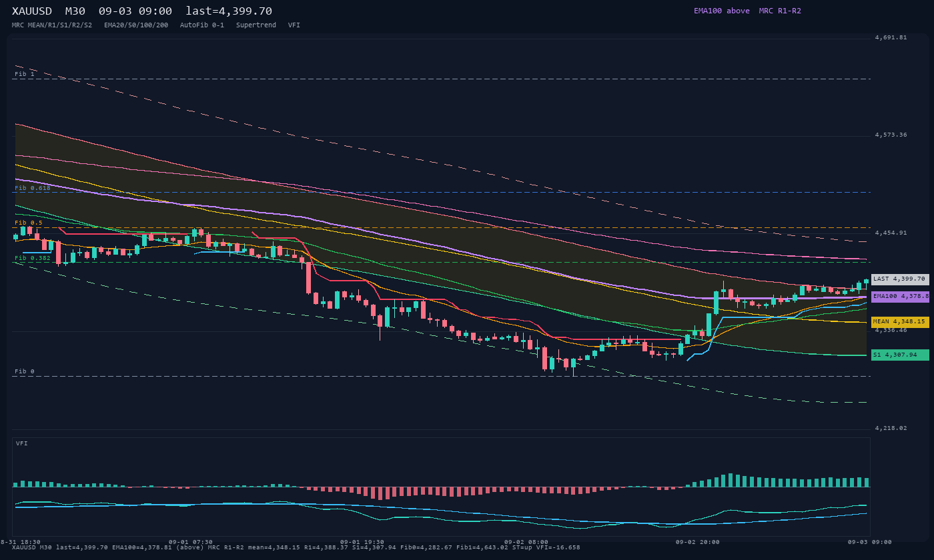Click the Fib 1 level label
This screenshot has height=560, width=934.
coord(24,74)
